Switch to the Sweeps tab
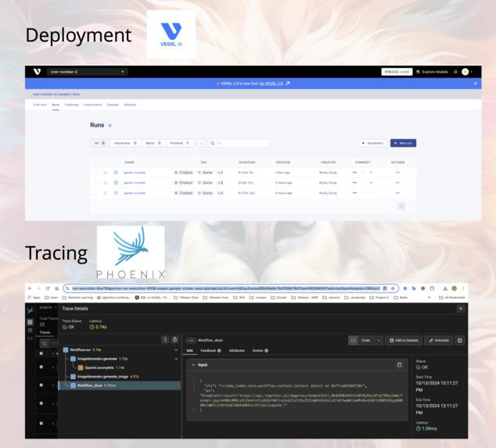496x448 pixels. [x=113, y=105]
